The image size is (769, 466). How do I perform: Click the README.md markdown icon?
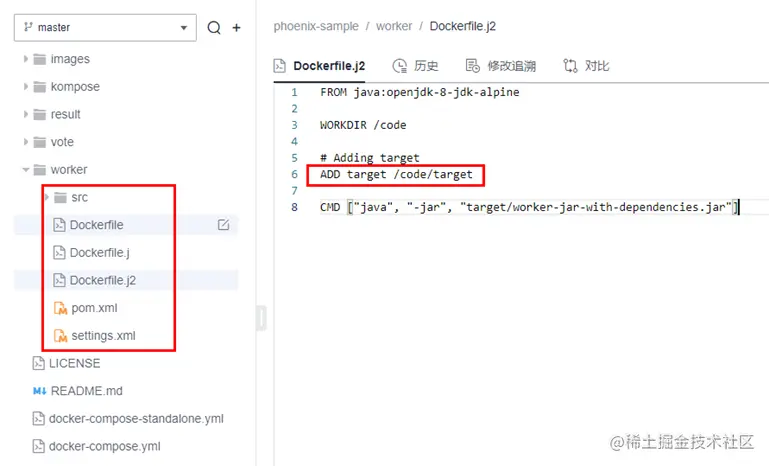click(39, 391)
